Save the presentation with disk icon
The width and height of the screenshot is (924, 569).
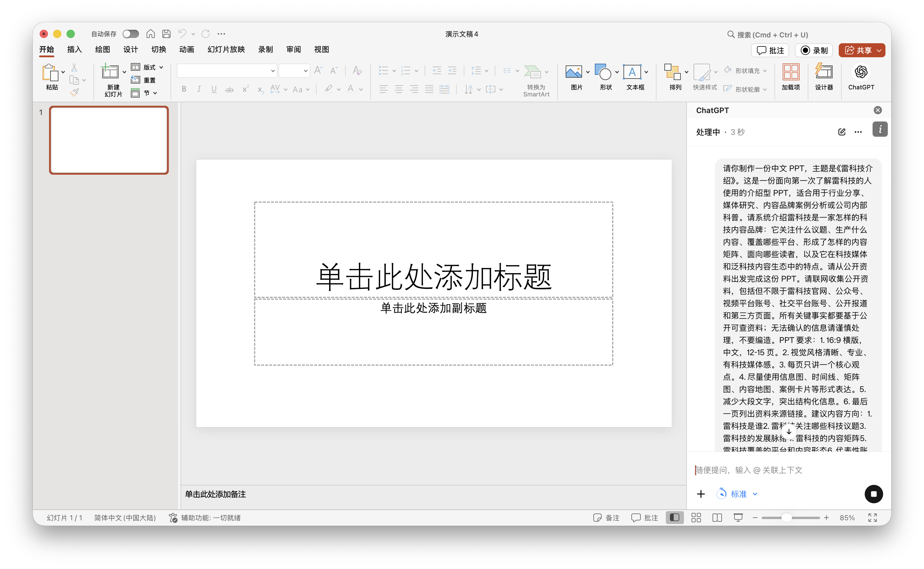click(166, 34)
